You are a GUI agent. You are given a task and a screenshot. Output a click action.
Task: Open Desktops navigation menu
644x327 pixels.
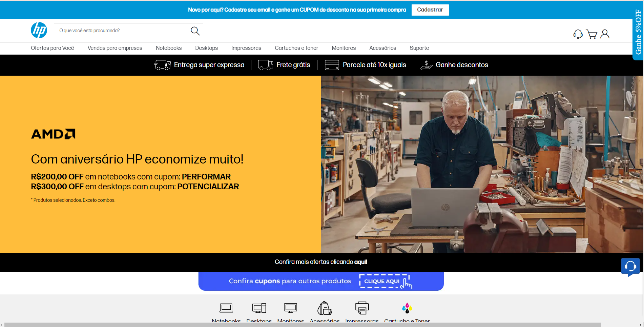tap(206, 48)
